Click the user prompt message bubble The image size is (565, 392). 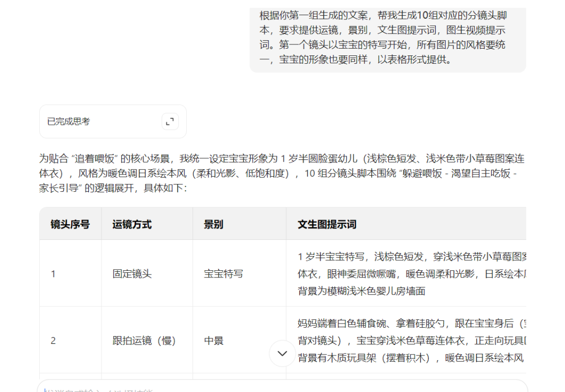(x=387, y=37)
